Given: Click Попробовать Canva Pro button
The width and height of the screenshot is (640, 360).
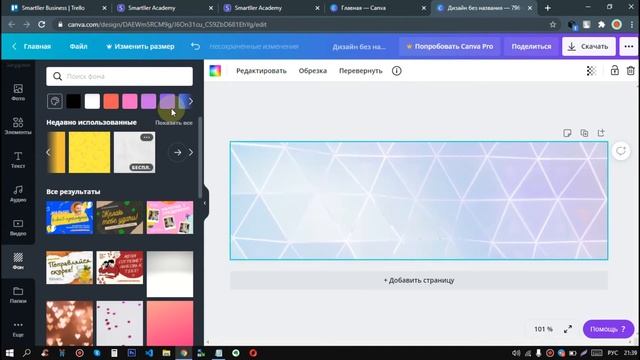Looking at the screenshot, I should (x=449, y=47).
